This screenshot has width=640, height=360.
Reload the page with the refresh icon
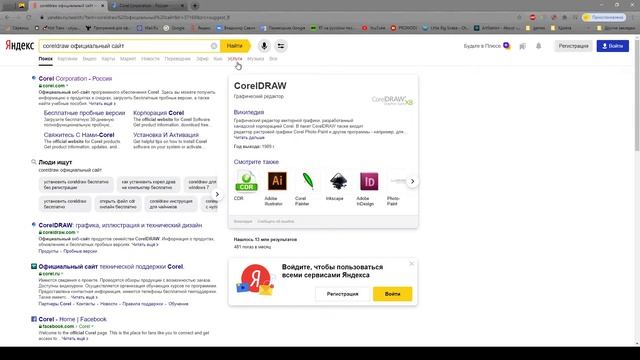click(29, 17)
